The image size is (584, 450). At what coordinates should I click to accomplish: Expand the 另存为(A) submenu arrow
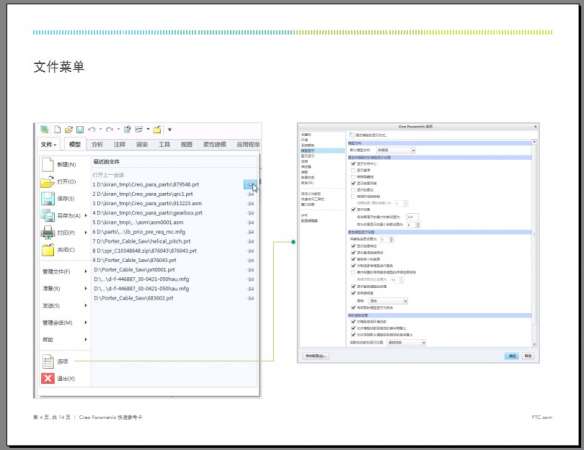(x=86, y=215)
